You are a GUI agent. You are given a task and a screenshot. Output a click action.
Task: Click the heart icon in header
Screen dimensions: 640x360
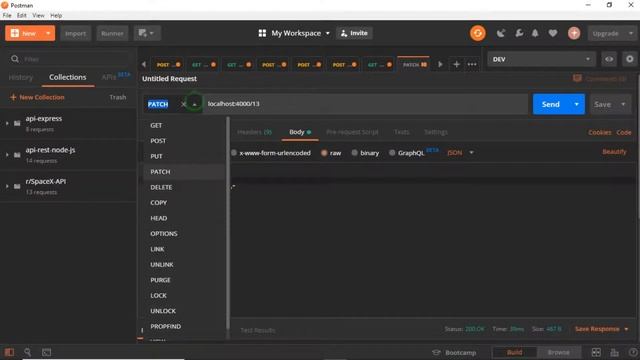pos(553,33)
